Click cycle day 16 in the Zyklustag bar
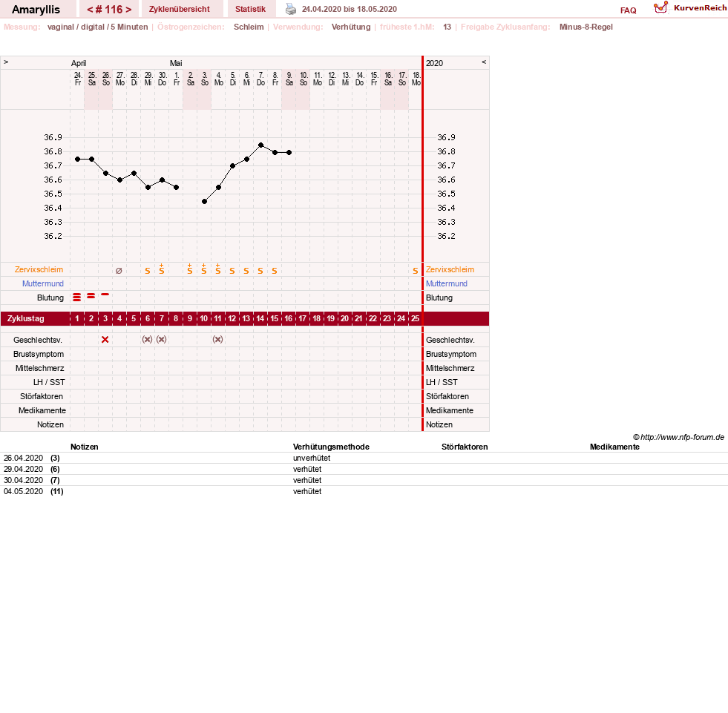 coord(289,318)
